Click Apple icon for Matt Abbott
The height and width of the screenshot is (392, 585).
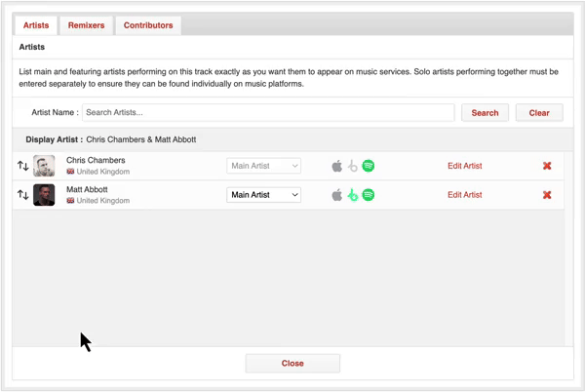click(337, 195)
